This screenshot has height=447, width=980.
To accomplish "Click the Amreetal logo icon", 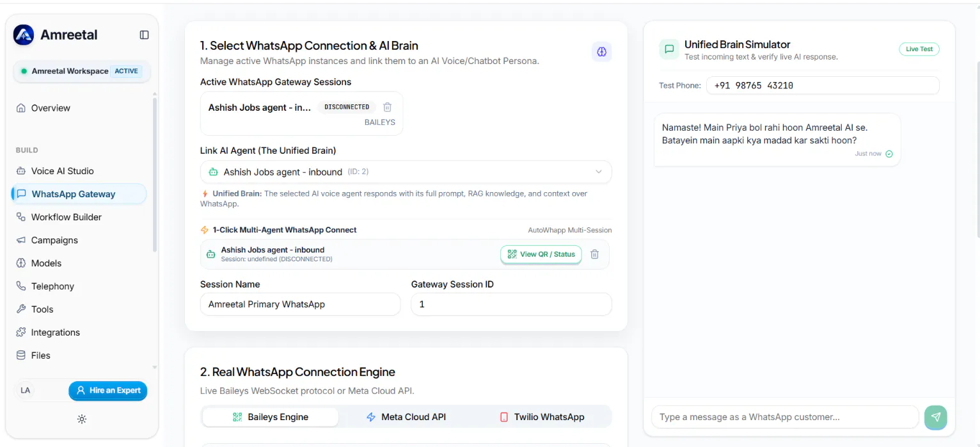I will click(24, 35).
